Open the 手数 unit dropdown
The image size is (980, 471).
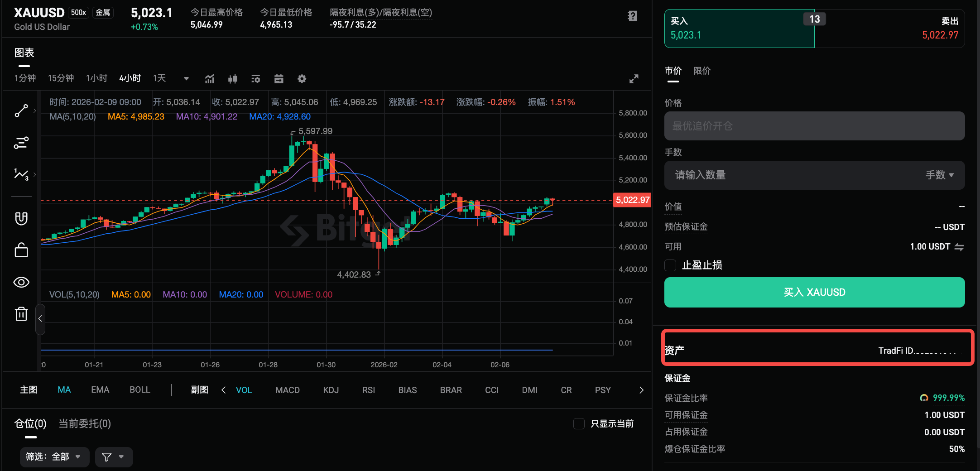click(940, 175)
